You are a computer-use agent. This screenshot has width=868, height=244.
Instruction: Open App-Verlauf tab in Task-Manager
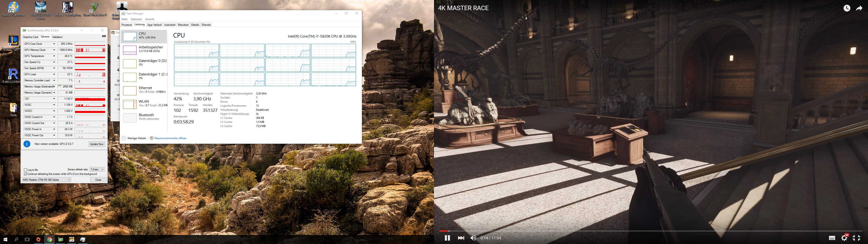[x=154, y=25]
